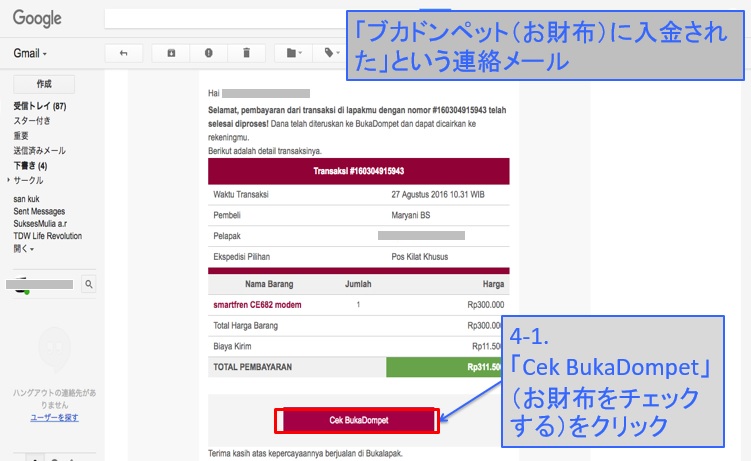Click the ユーザーを探す link

tap(54, 417)
